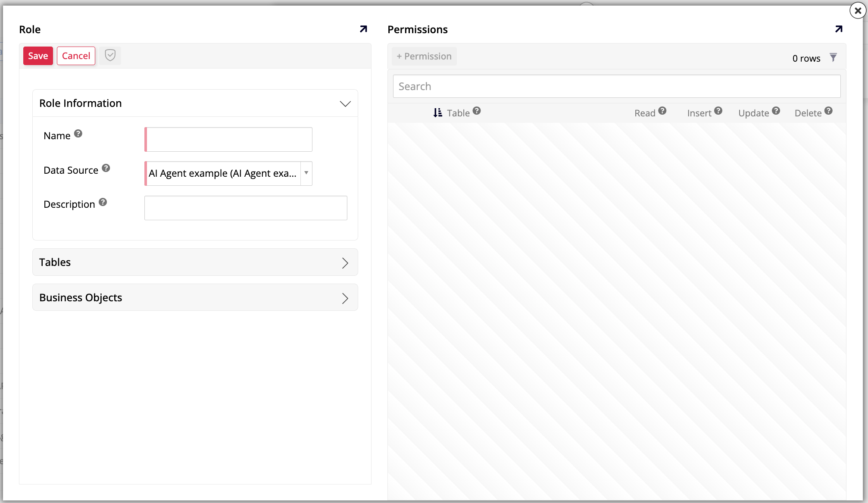Click the Insert column header

[x=699, y=113]
